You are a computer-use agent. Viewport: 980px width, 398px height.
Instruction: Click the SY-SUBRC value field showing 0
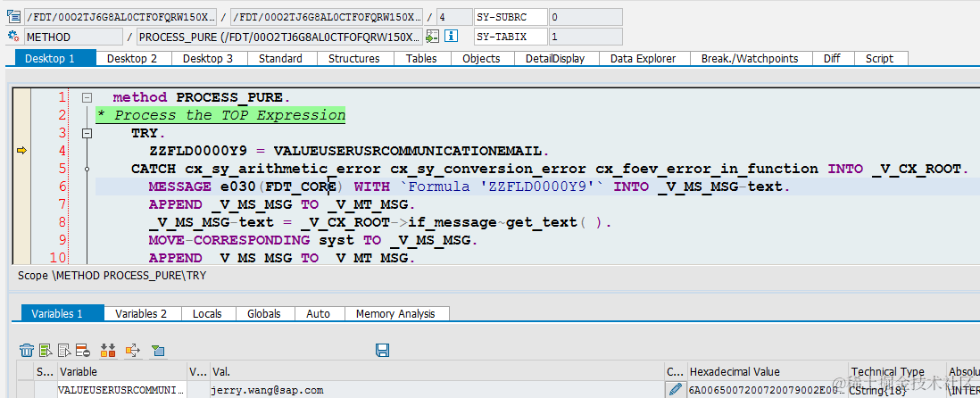tap(586, 17)
